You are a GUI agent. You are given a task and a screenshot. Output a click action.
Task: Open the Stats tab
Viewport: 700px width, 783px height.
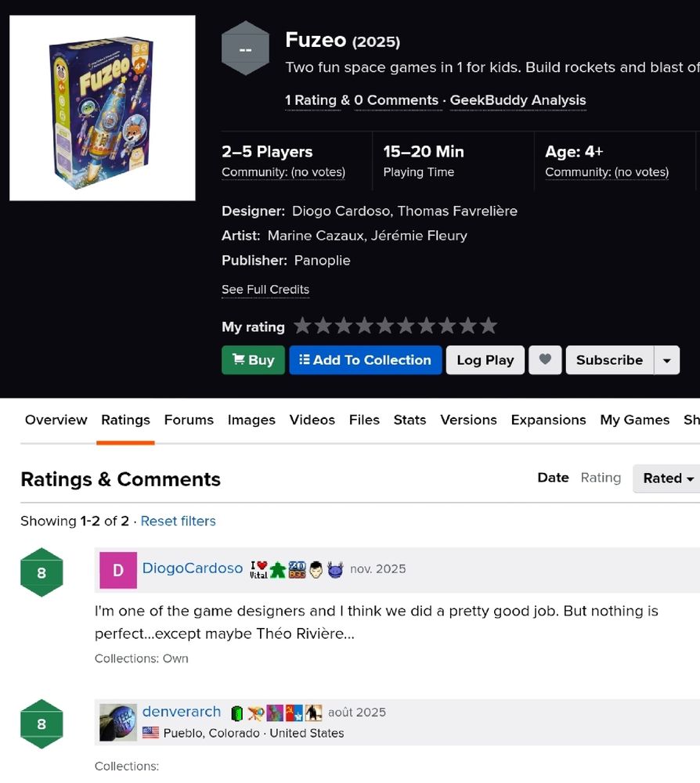tap(410, 420)
